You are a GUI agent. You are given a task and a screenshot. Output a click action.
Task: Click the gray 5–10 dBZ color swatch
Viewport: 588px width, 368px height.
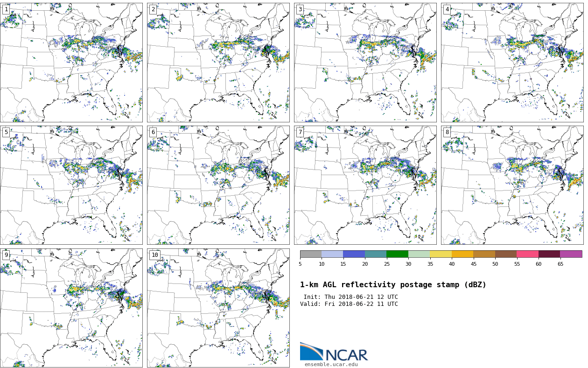(x=311, y=254)
